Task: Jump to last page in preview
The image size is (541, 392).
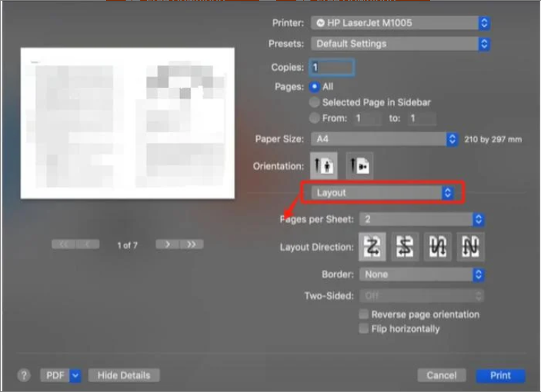Action: click(191, 244)
